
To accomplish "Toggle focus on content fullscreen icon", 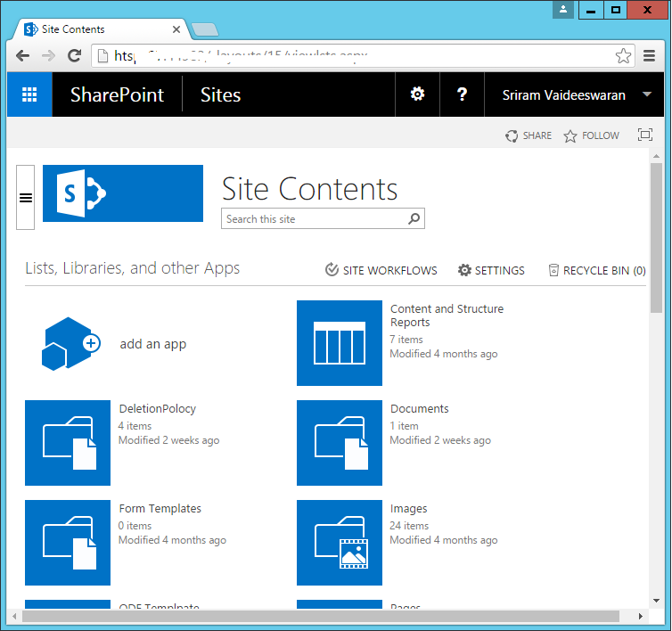I will coord(645,135).
